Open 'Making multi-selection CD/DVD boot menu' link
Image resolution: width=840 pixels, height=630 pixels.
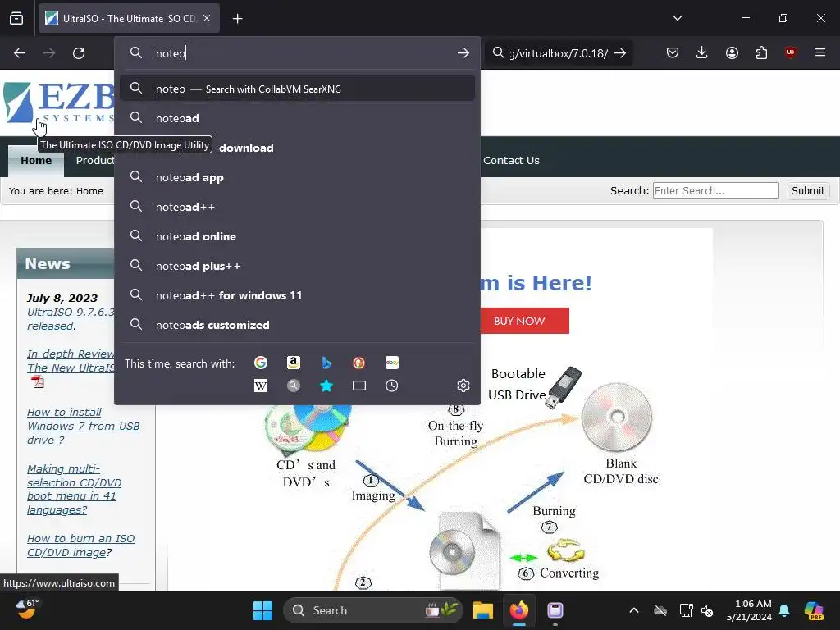[x=74, y=489]
